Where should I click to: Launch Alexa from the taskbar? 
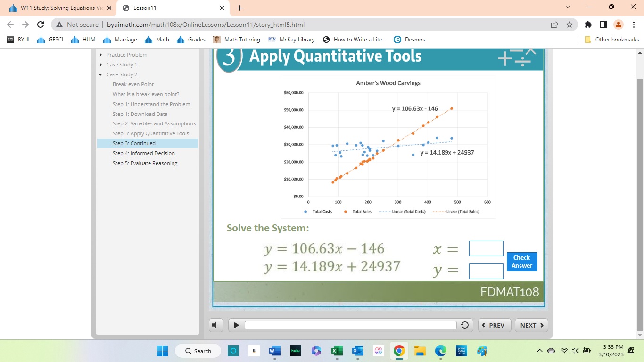pos(233,351)
